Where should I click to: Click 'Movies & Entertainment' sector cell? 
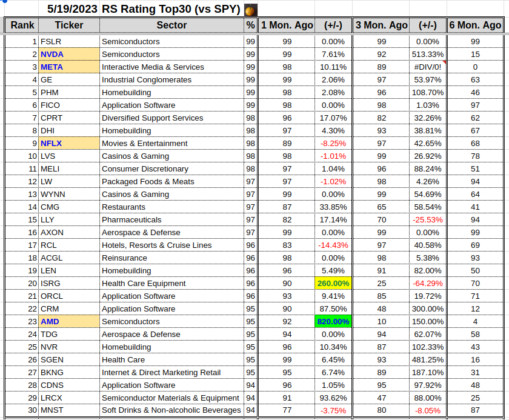pyautogui.click(x=171, y=143)
